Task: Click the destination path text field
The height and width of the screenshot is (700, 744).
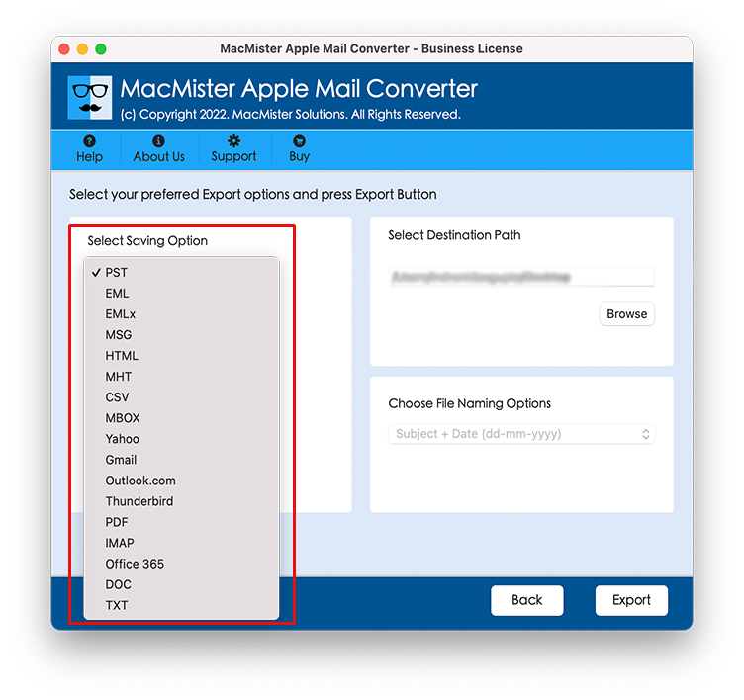Action: (521, 277)
